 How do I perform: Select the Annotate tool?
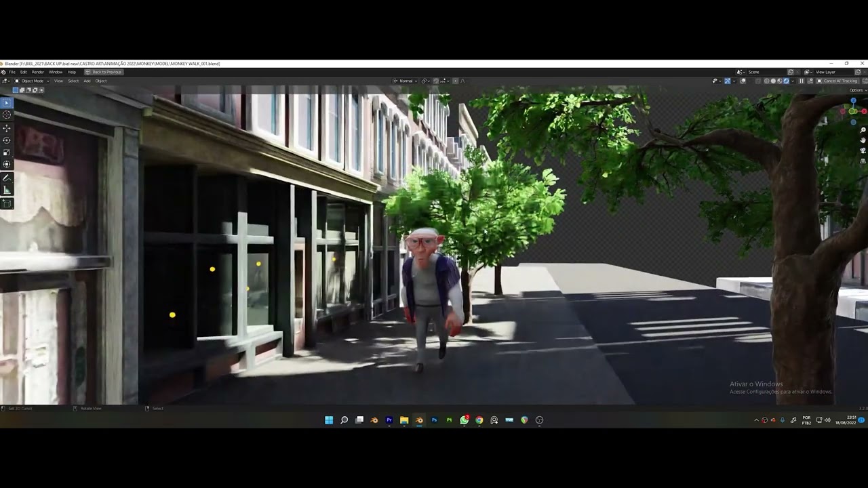point(7,178)
